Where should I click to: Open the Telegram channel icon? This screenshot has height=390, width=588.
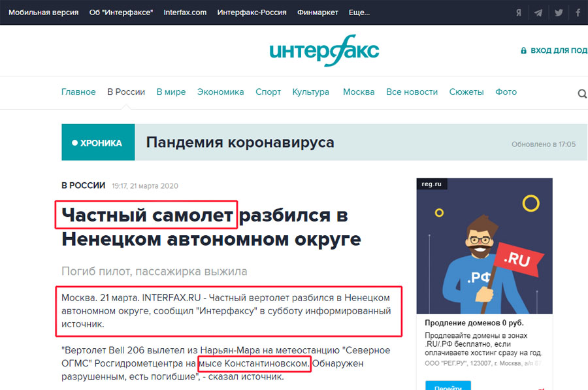538,12
